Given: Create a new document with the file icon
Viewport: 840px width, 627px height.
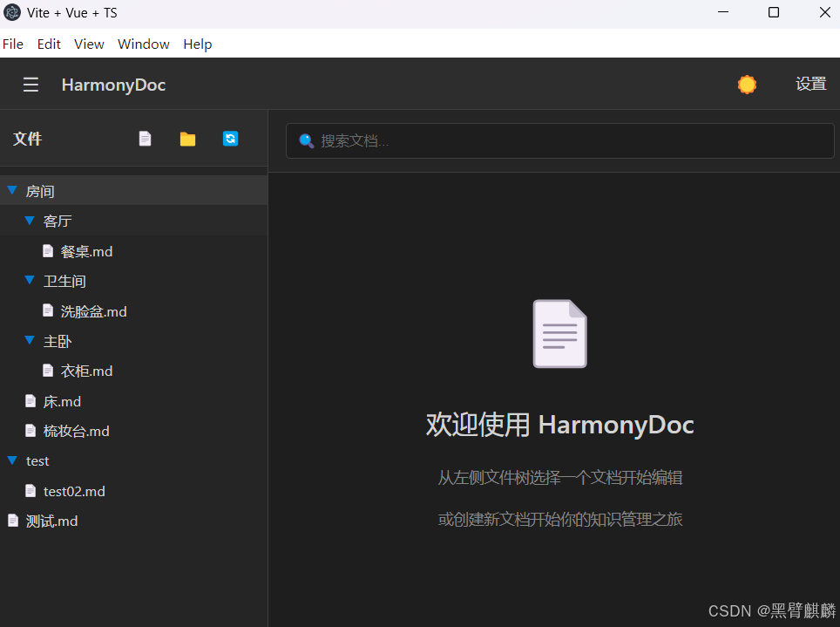Looking at the screenshot, I should pyautogui.click(x=145, y=139).
